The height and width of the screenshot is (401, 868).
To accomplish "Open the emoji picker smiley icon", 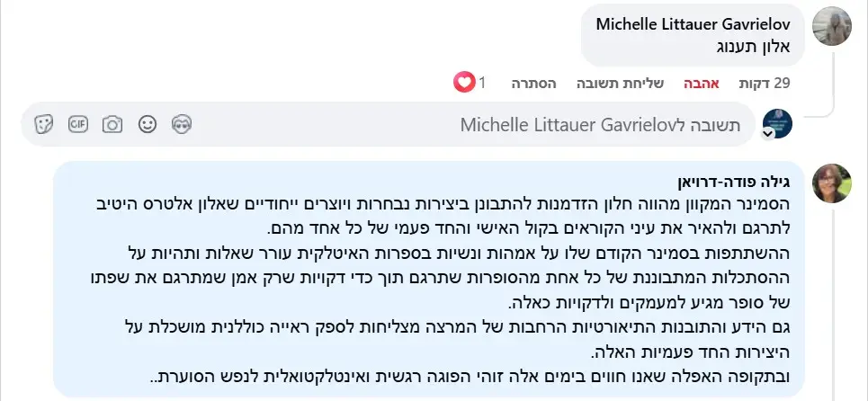I will tap(148, 124).
